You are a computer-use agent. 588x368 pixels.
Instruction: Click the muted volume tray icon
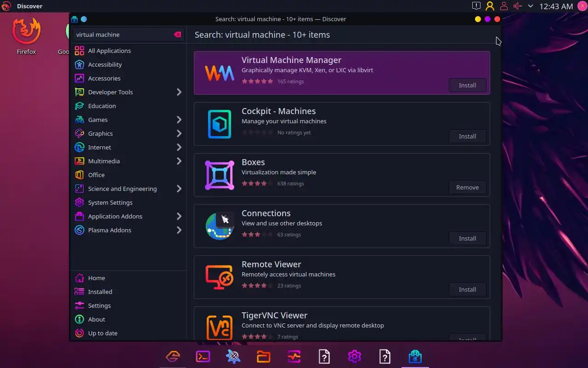[518, 6]
